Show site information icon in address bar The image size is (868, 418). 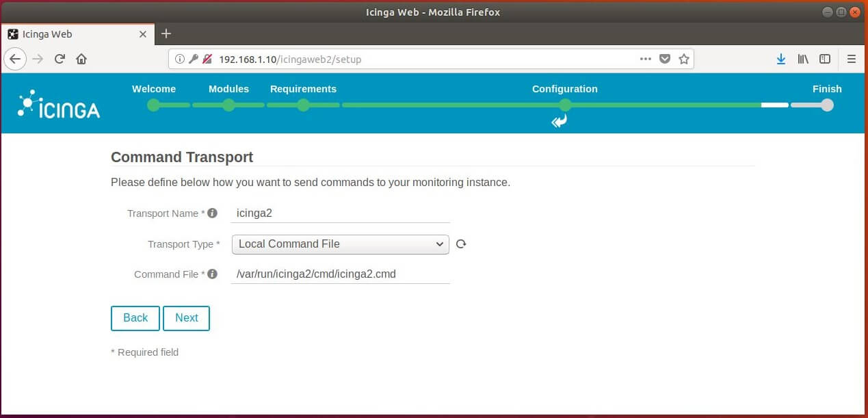(180, 59)
